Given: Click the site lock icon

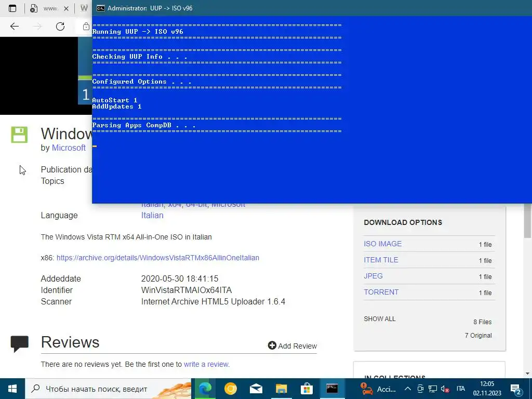Looking at the screenshot, I should tap(86, 26).
